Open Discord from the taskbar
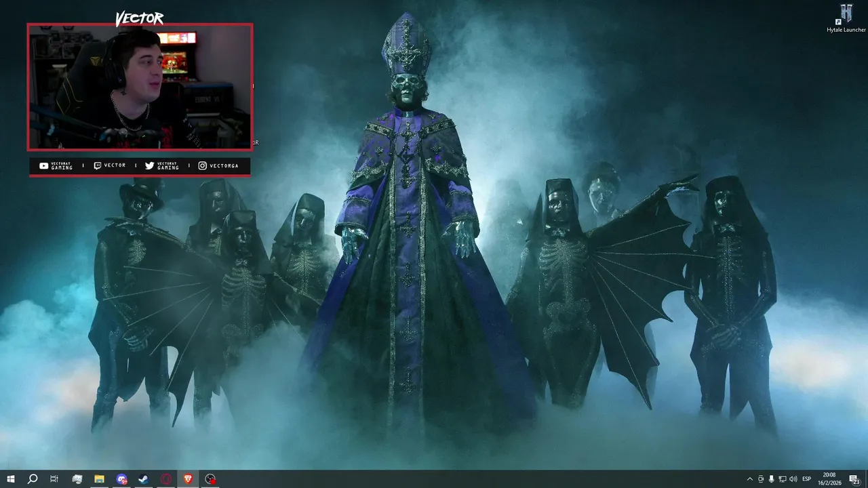 click(x=121, y=479)
